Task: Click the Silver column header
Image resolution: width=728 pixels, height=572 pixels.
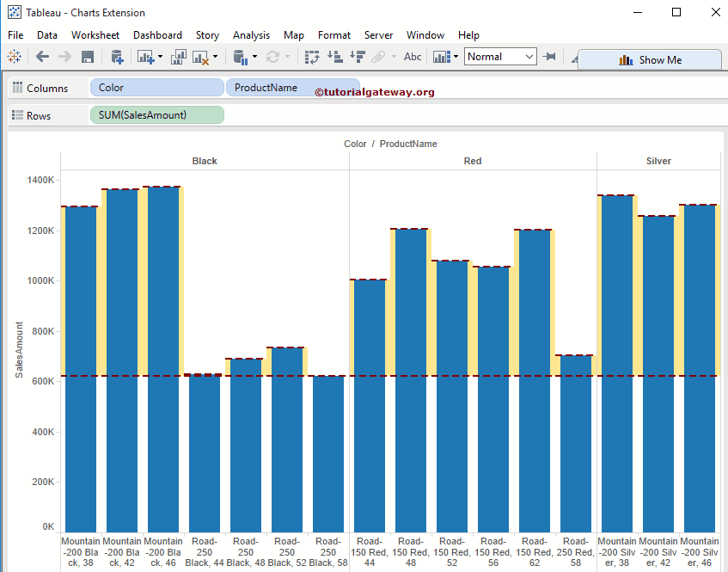Action: point(658,161)
